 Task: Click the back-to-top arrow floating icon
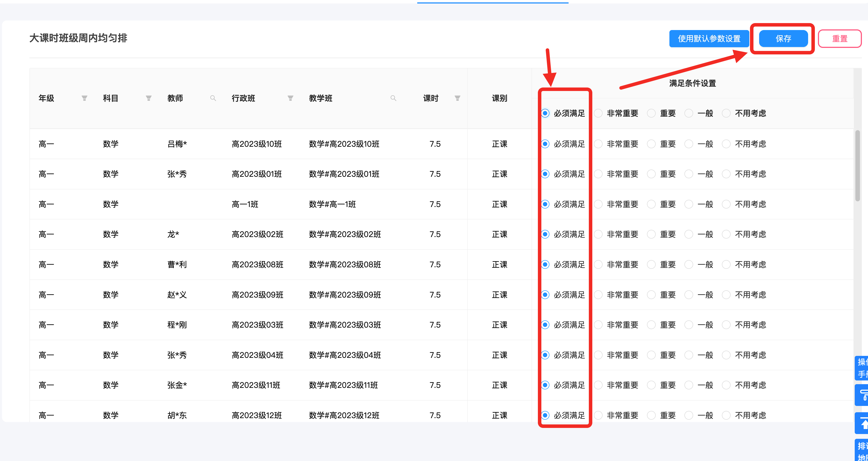click(x=862, y=423)
